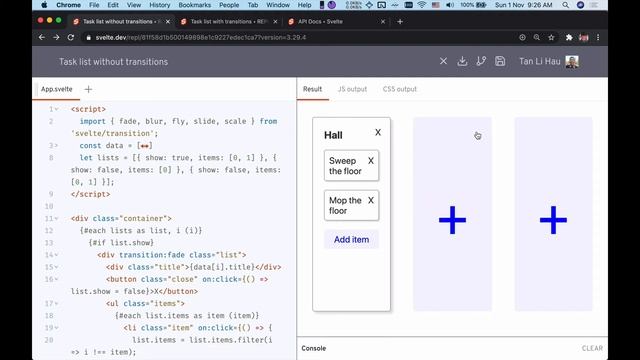
Task: Collapse the container div at line 11
Action: click(57, 218)
